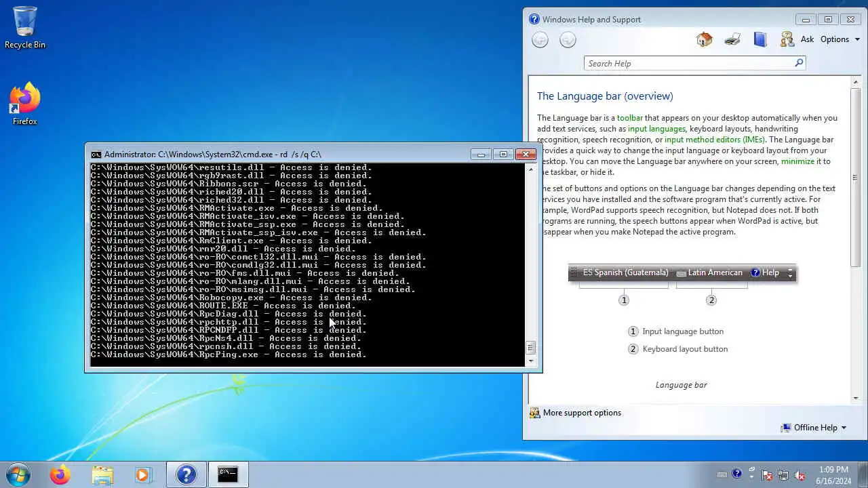The height and width of the screenshot is (488, 868).
Task: Click the 'Language bar' image caption
Action: coord(681,385)
